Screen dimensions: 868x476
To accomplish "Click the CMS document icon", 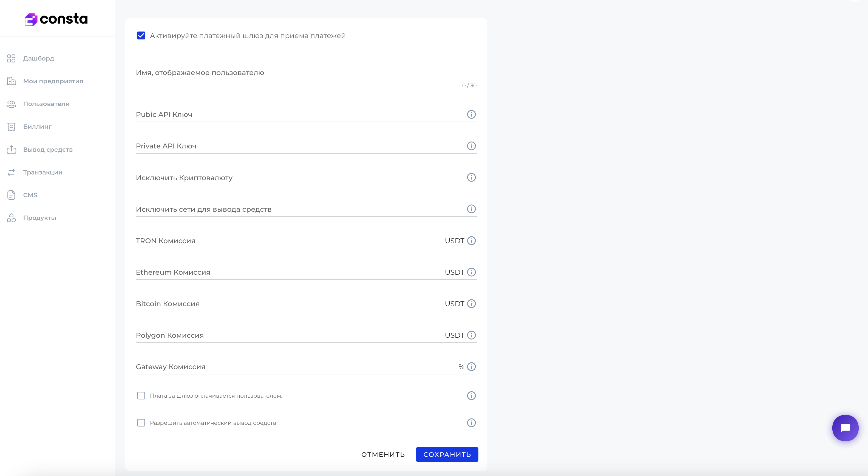I will pos(11,195).
